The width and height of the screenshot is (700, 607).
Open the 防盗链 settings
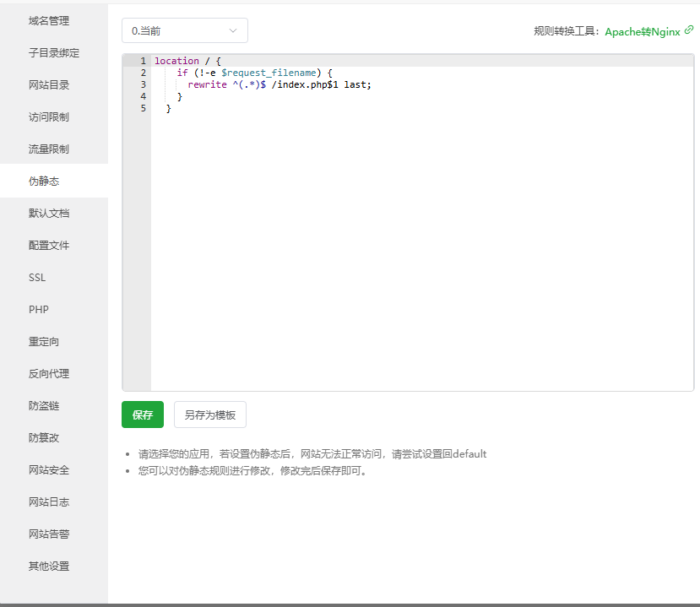(43, 405)
